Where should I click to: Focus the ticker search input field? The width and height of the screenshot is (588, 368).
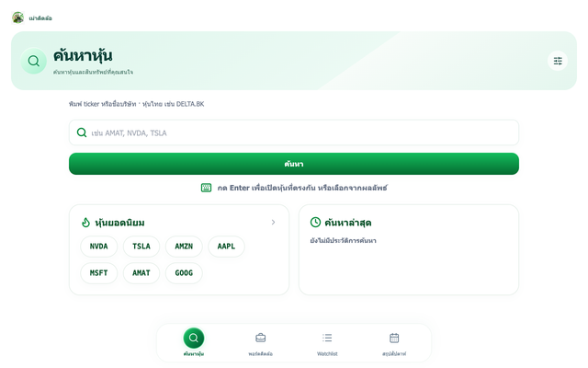pos(294,132)
